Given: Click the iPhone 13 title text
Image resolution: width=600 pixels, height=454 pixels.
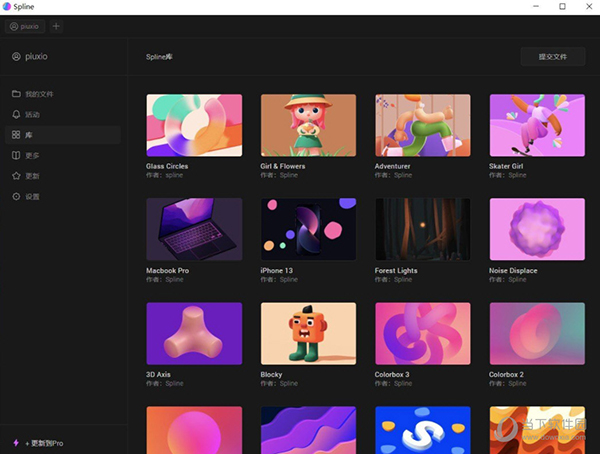Looking at the screenshot, I should coord(277,270).
